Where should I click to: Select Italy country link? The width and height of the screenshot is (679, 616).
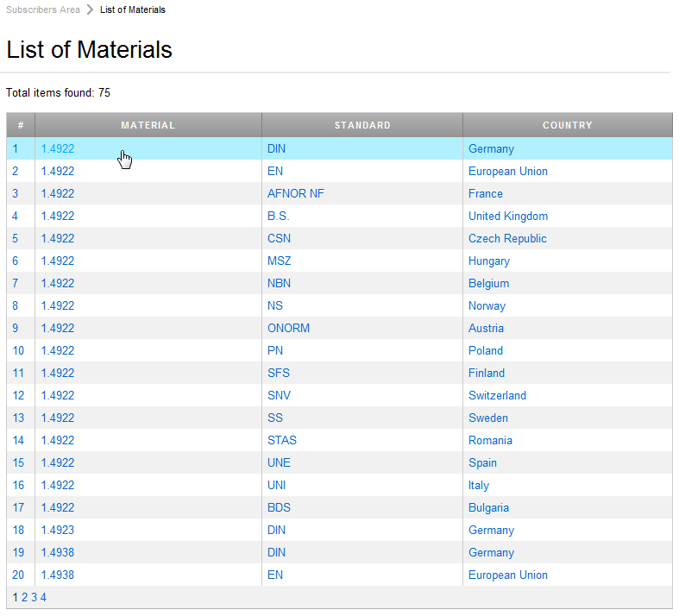[479, 485]
